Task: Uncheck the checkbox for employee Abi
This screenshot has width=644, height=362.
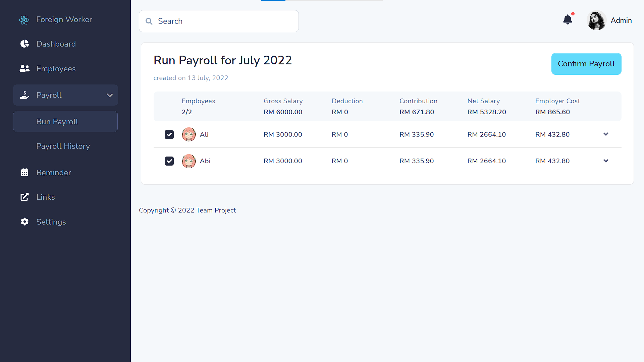Action: pyautogui.click(x=169, y=161)
